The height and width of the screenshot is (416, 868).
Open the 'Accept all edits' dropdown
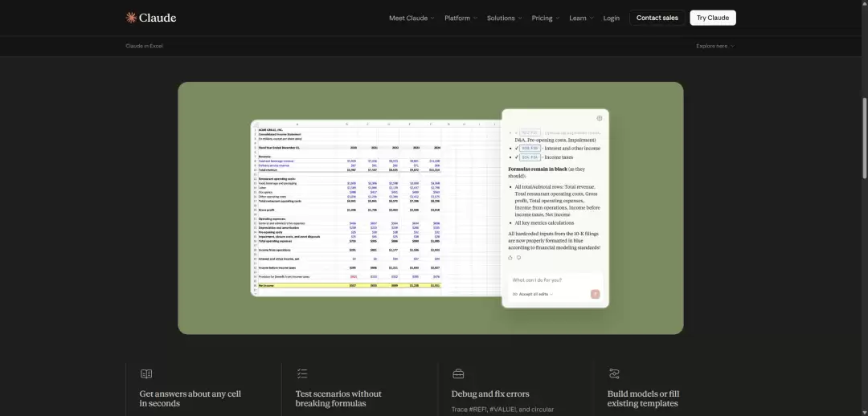tap(533, 294)
